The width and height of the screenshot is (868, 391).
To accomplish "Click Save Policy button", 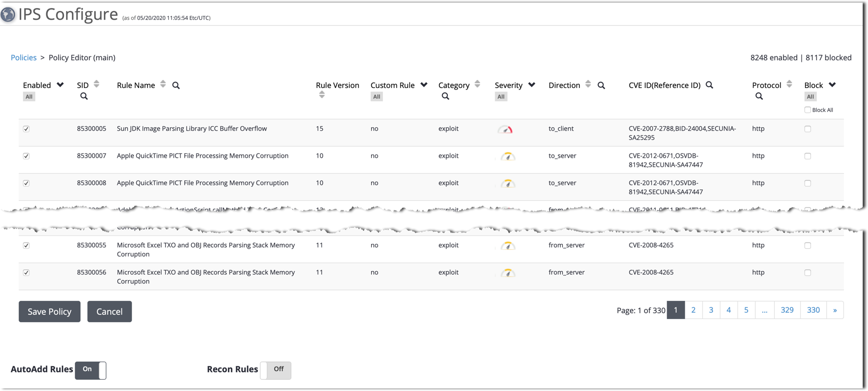I will (x=50, y=312).
